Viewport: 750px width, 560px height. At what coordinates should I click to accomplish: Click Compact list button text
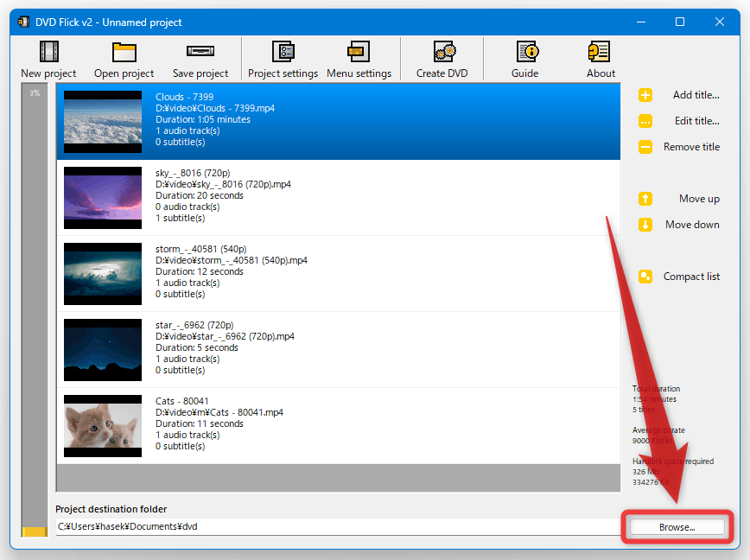pos(691,277)
